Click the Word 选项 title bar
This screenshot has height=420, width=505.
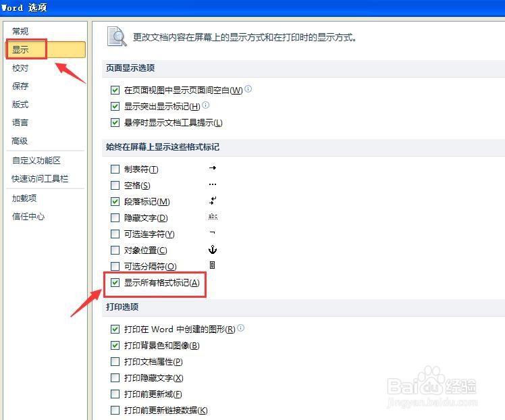252,7
